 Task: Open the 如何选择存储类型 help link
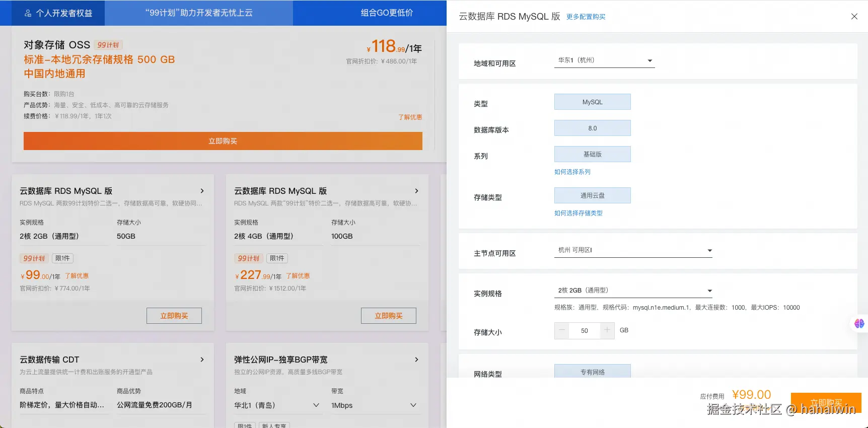(578, 213)
